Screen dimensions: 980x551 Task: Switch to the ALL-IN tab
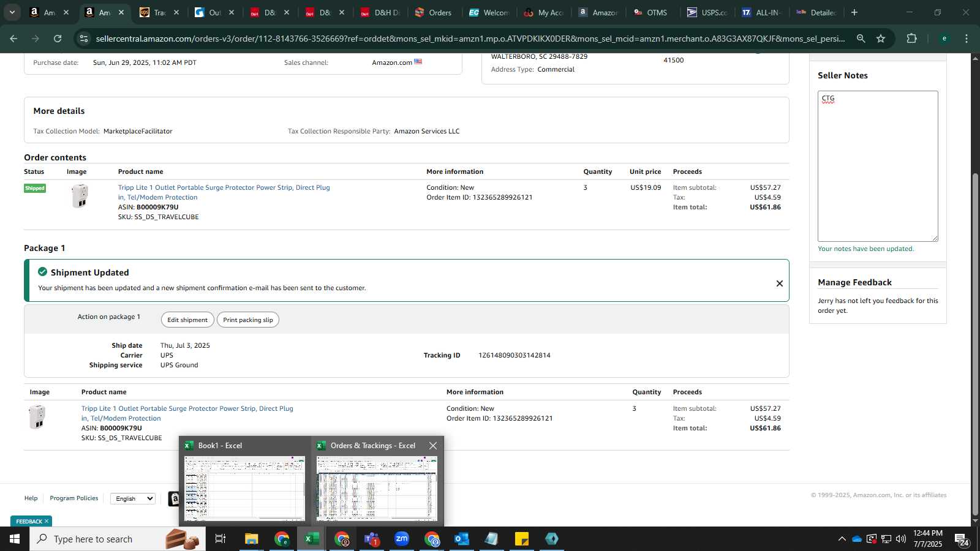[x=762, y=12]
